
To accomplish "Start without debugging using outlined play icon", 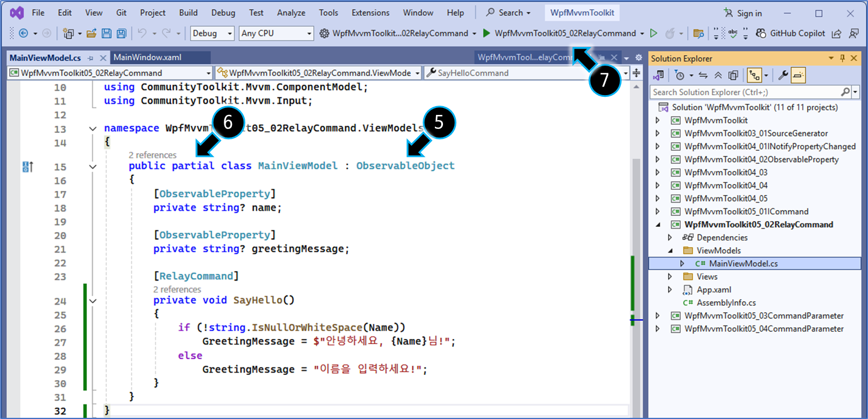I will (x=653, y=34).
